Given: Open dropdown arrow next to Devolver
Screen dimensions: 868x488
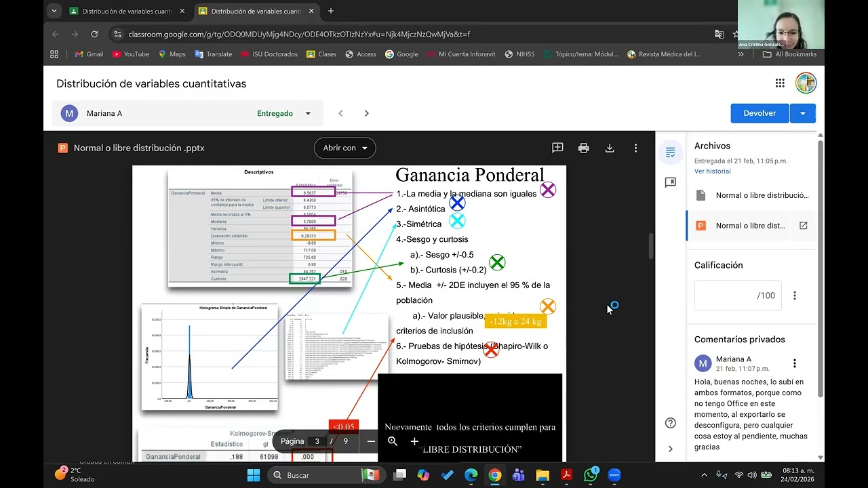Looking at the screenshot, I should [x=803, y=113].
